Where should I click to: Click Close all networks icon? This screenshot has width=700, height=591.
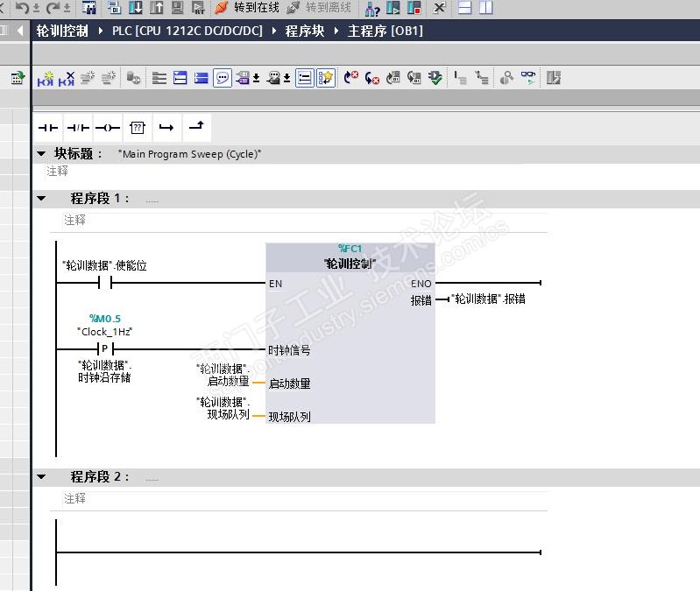pos(201,79)
